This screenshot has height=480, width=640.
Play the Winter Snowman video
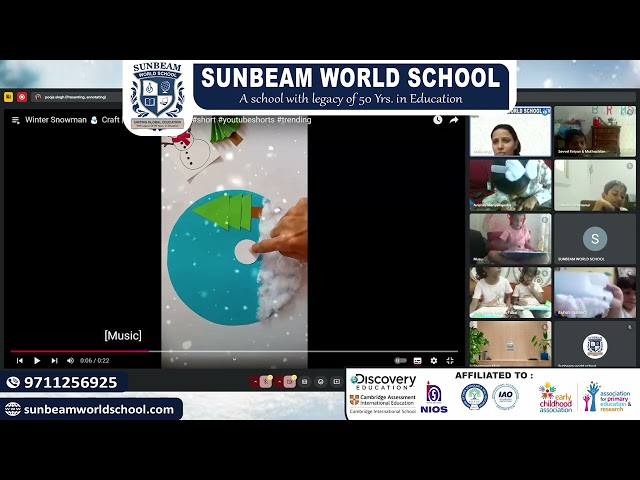pyautogui.click(x=37, y=360)
